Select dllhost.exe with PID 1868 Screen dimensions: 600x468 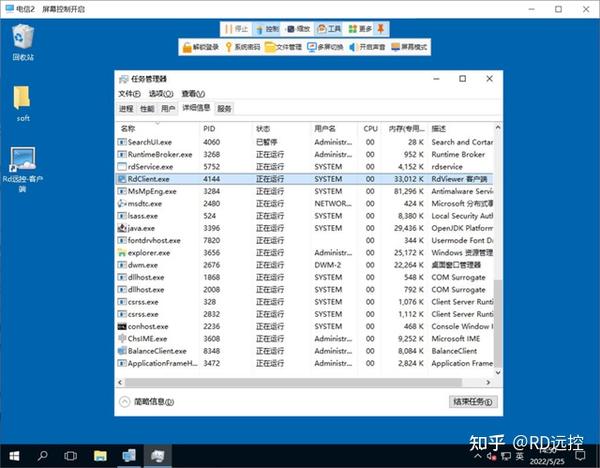click(146, 277)
